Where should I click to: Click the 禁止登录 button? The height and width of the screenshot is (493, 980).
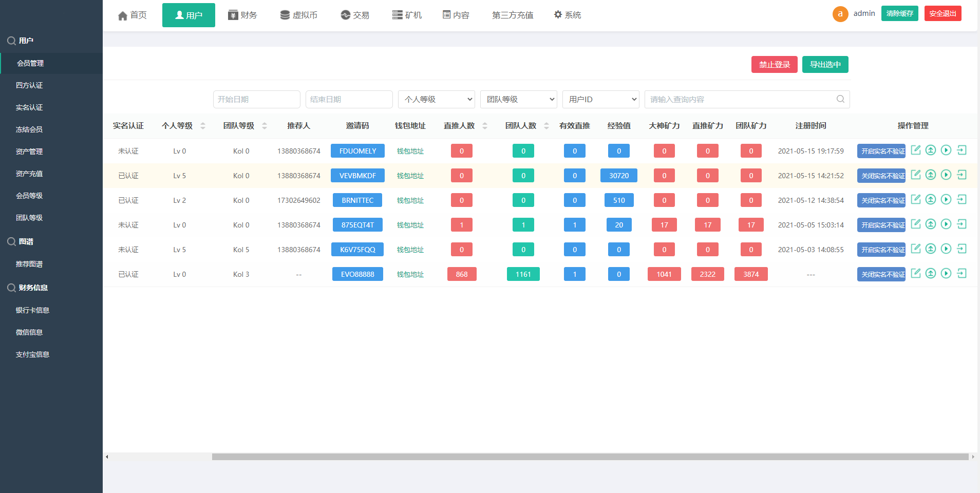coord(774,64)
